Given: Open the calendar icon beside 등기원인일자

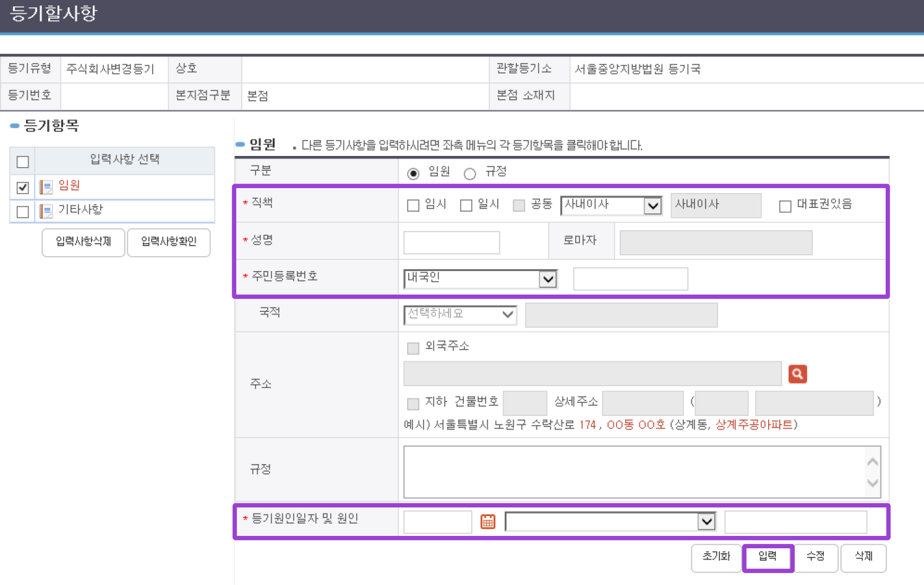Looking at the screenshot, I should tap(488, 521).
